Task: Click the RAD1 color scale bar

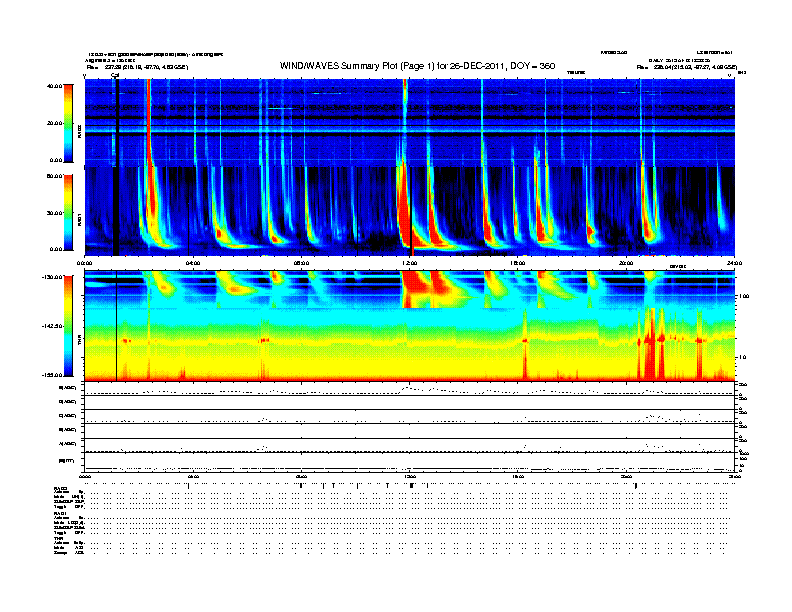Action: pos(68,213)
